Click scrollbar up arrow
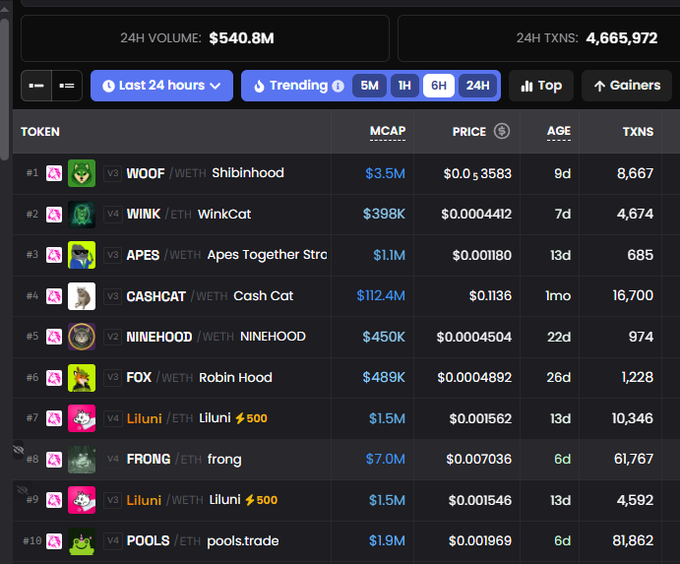Viewport: 680px width, 564px height. pos(4,9)
